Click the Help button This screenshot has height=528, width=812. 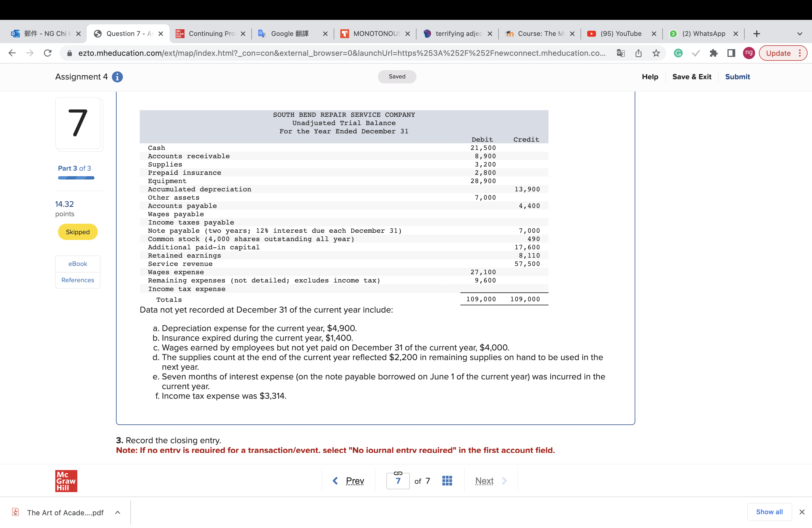[650, 77]
